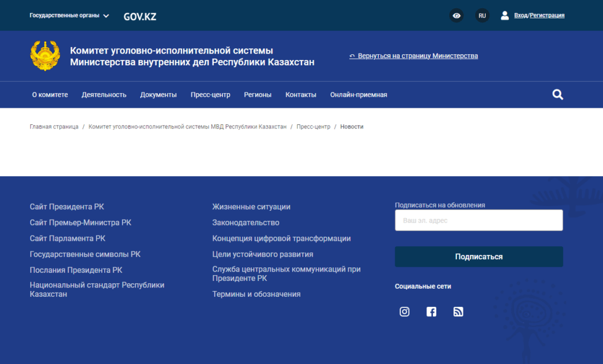Click the Подписаться button
The height and width of the screenshot is (364, 603).
pyautogui.click(x=479, y=257)
